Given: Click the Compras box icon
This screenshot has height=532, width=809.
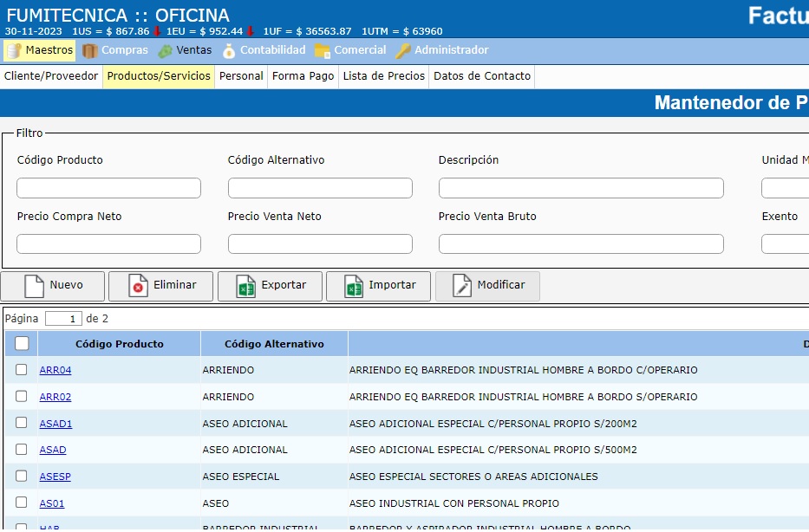Looking at the screenshot, I should (x=90, y=51).
